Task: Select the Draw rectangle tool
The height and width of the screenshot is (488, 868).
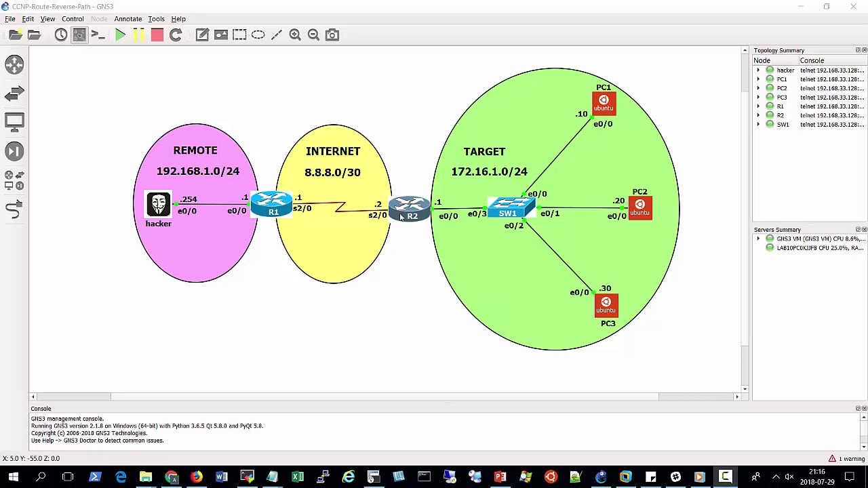Action: click(x=239, y=35)
